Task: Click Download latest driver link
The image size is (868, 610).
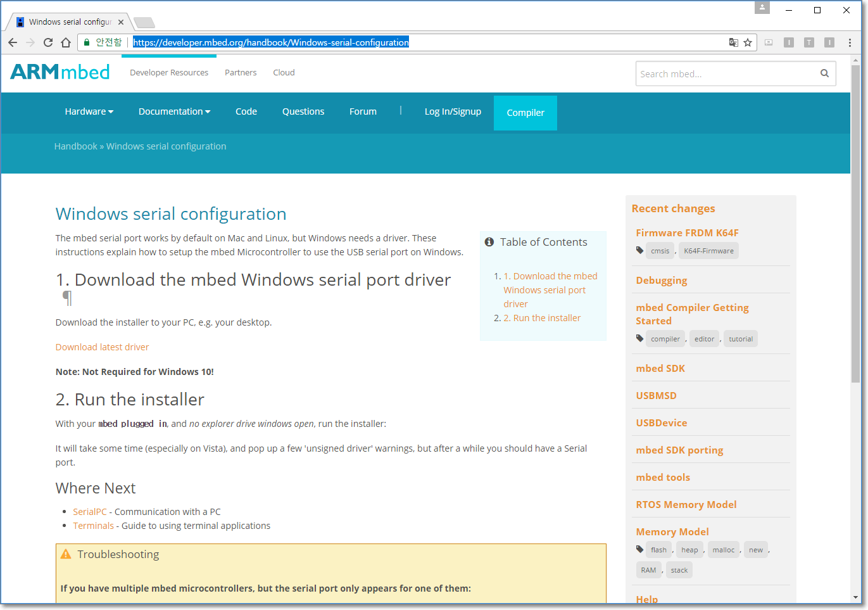Action: coord(103,347)
